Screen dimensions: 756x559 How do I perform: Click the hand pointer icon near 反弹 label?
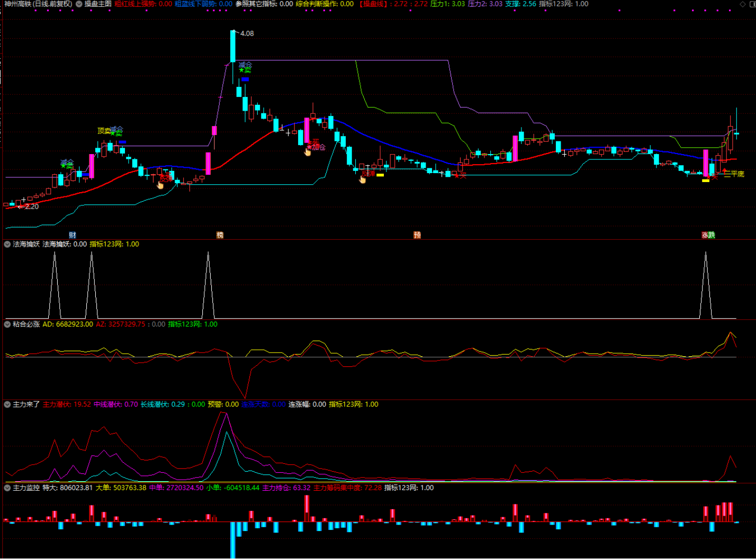pyautogui.click(x=362, y=180)
